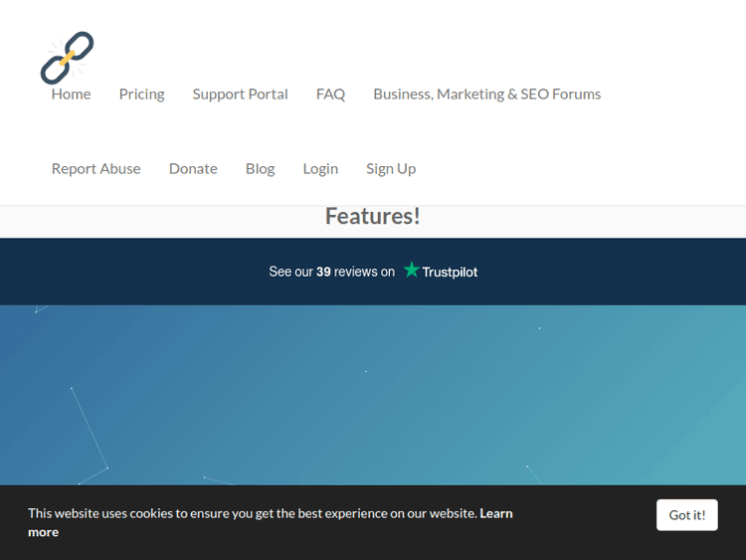
Task: Click the Sign Up link
Action: point(391,168)
